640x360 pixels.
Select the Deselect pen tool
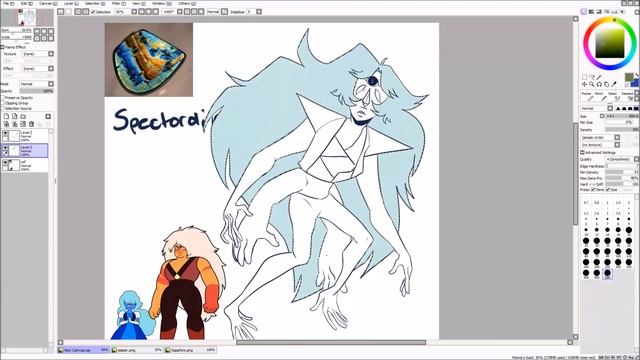pyautogui.click(x=627, y=96)
